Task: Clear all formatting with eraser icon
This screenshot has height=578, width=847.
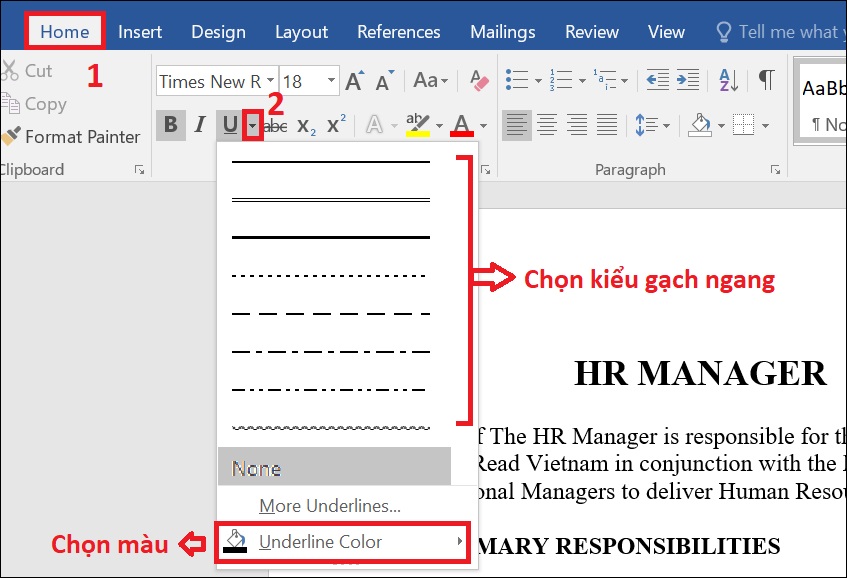Action: coord(479,81)
